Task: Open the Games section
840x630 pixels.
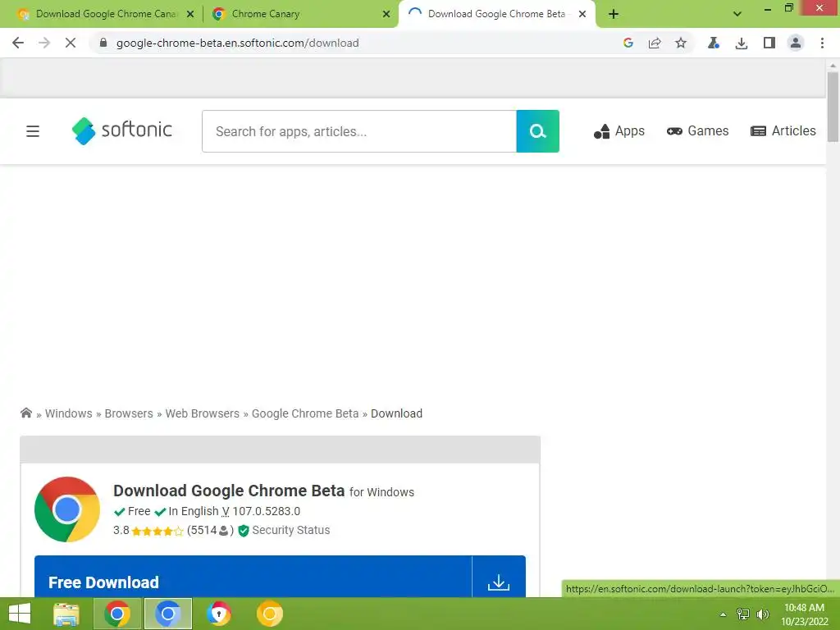Action: click(x=697, y=131)
